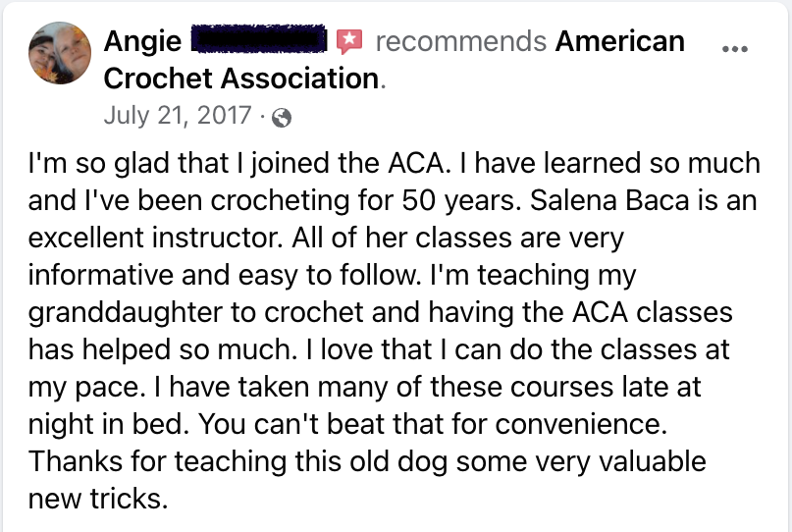Open the three-dot post options menu
This screenshot has height=532, width=792.
pyautogui.click(x=734, y=49)
